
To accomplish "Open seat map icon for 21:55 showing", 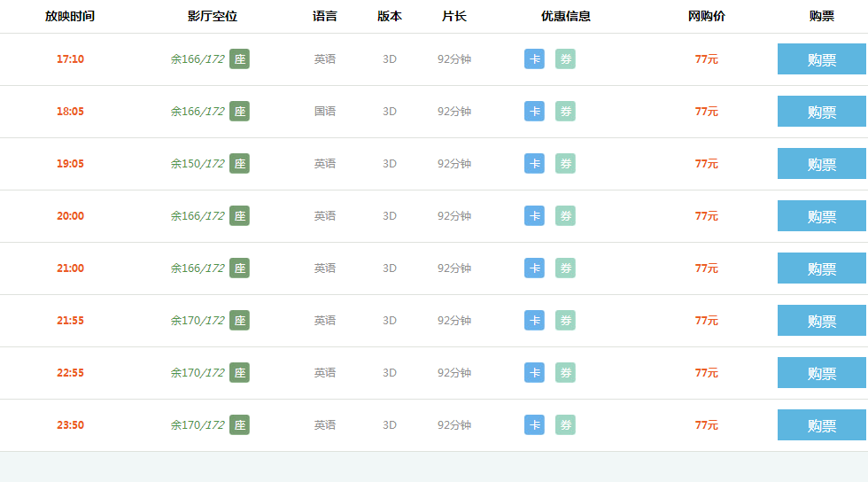I will pos(240,320).
